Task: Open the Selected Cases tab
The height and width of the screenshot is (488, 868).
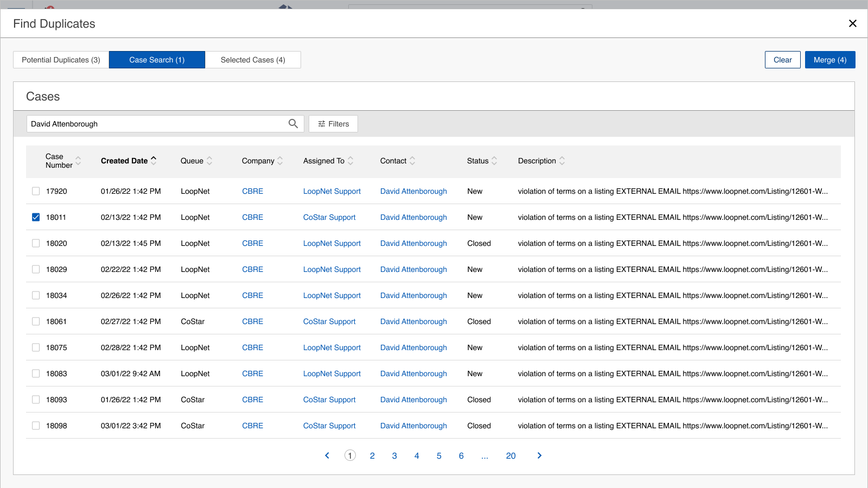Action: 253,60
